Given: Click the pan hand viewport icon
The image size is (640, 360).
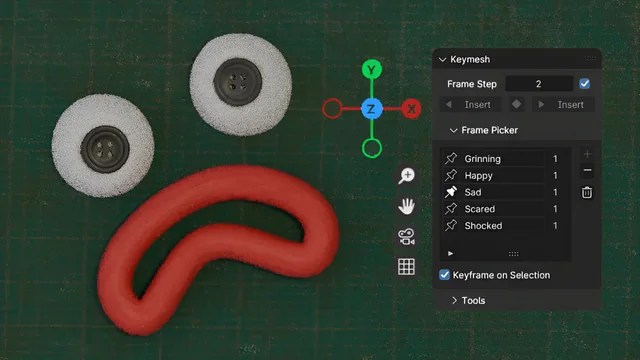Looking at the screenshot, I should tap(407, 206).
